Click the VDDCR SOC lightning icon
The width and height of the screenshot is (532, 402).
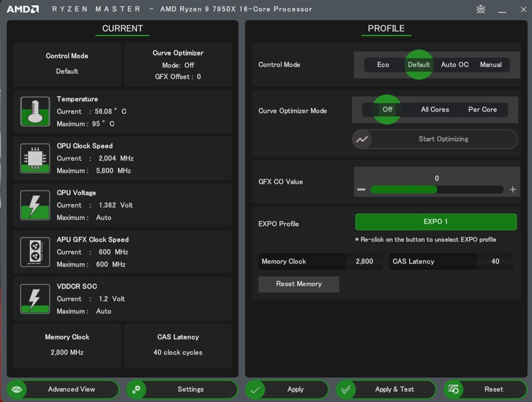[35, 299]
